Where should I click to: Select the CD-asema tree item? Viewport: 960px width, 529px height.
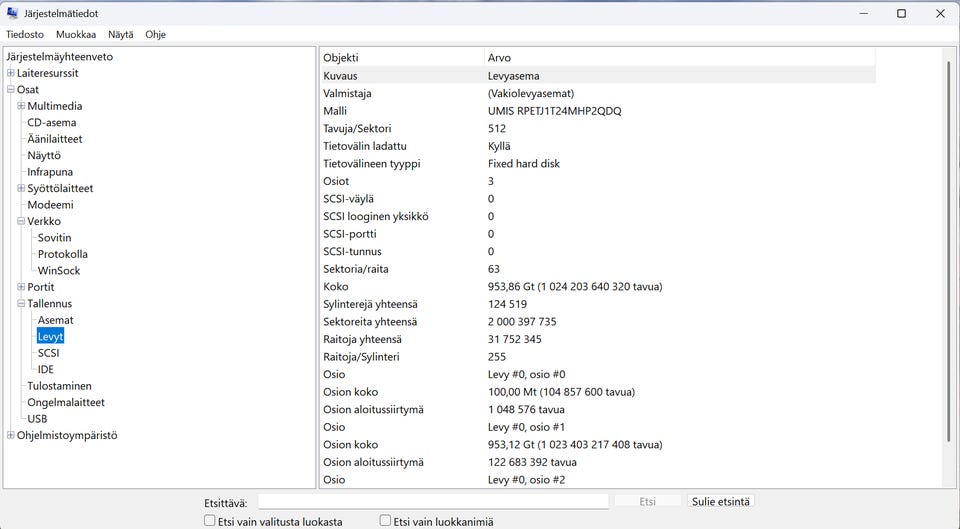pos(51,122)
